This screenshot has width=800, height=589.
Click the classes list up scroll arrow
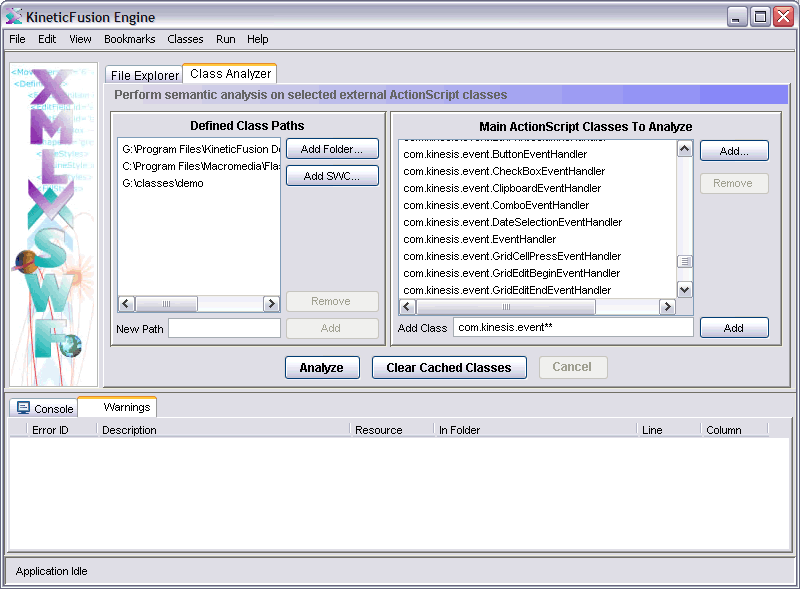pyautogui.click(x=685, y=149)
